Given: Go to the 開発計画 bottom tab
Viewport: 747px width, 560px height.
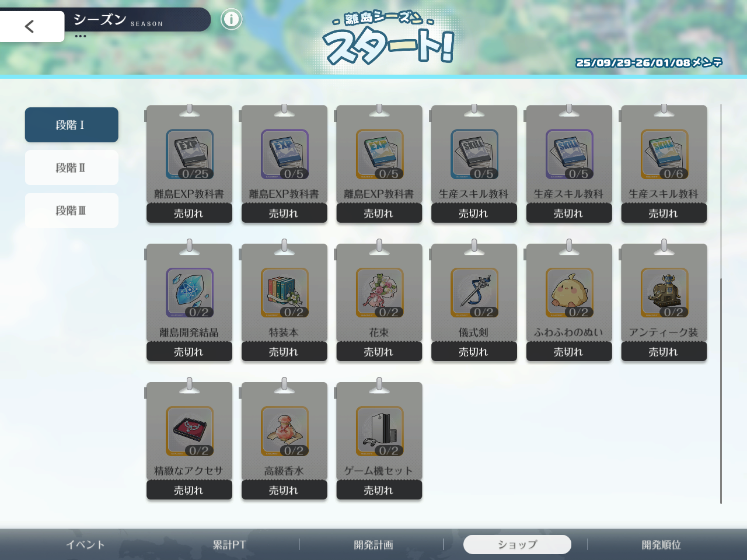Looking at the screenshot, I should click(x=373, y=545).
